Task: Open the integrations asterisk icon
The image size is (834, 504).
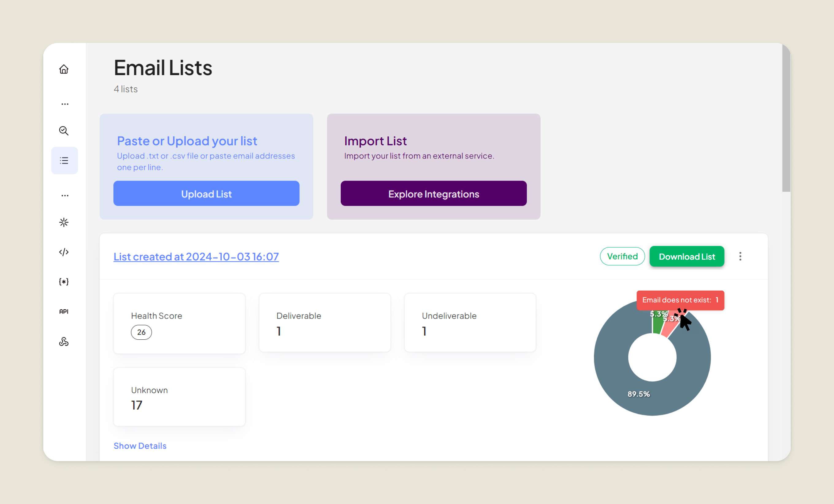Action: pyautogui.click(x=64, y=222)
